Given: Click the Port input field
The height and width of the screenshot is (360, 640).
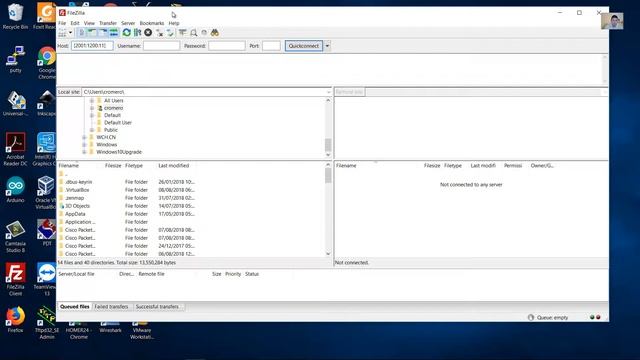Looking at the screenshot, I should 271,46.
